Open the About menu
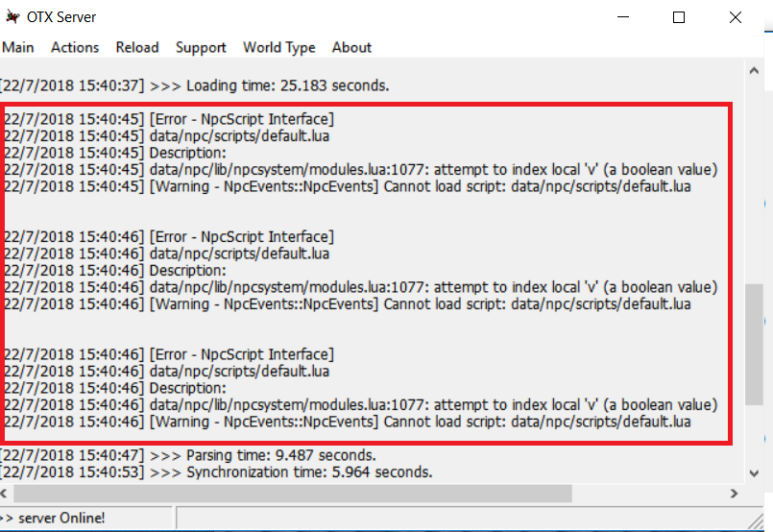Viewport: 773px width, 532px height. 351,47
